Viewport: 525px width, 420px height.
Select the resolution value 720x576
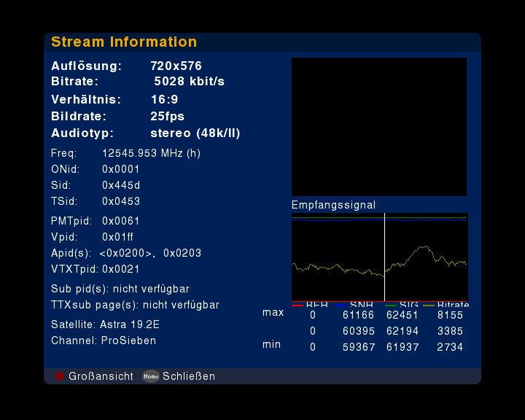[176, 66]
